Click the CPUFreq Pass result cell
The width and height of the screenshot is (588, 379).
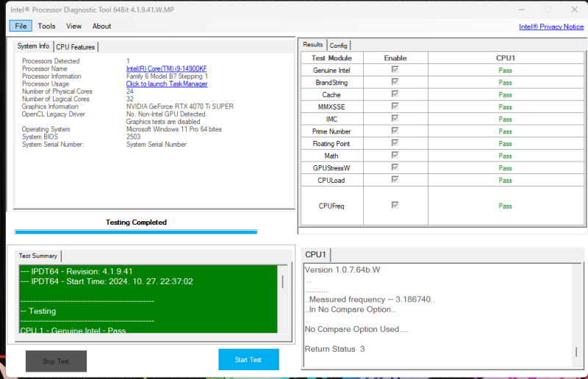506,206
